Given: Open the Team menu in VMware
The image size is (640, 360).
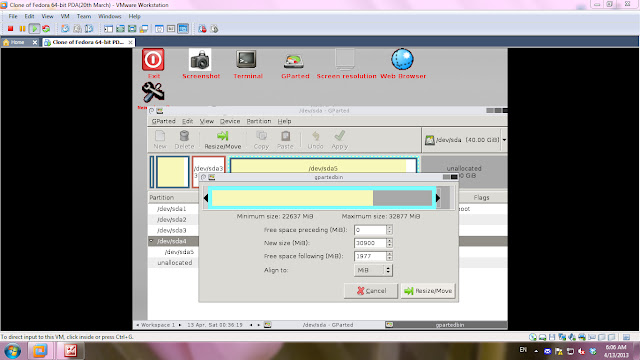Looking at the screenshot, I should 84,16.
